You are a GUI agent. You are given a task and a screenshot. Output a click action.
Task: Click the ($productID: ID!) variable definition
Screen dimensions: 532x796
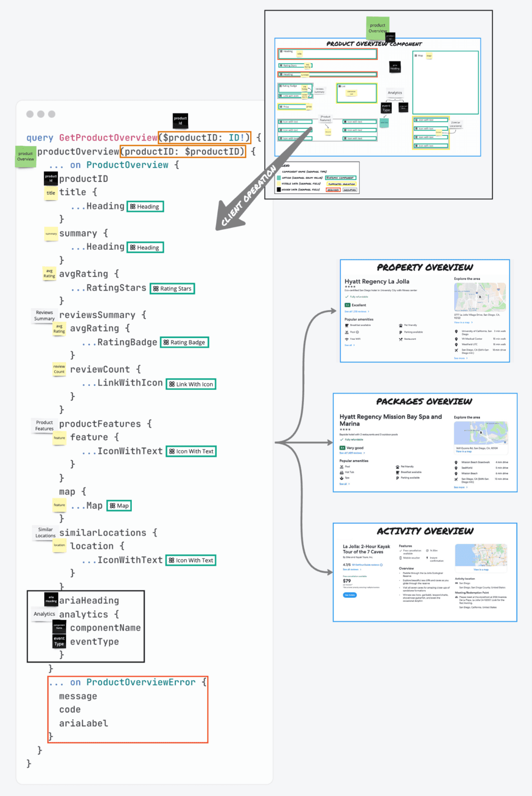pyautogui.click(x=205, y=138)
